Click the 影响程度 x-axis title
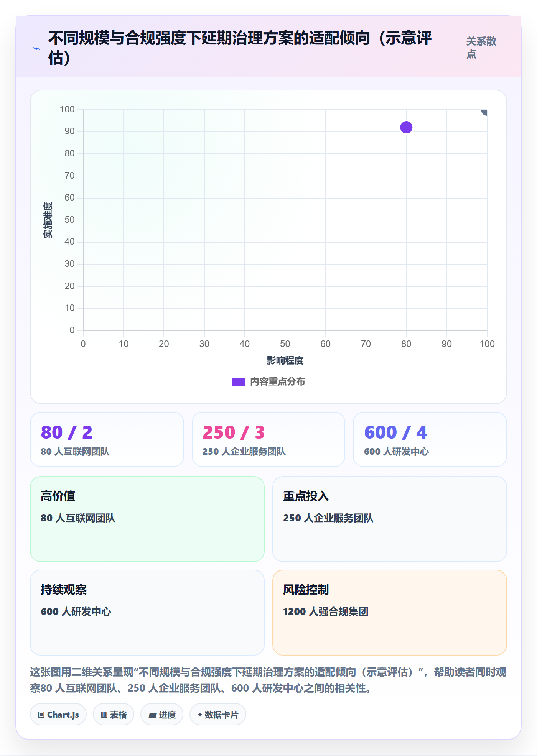Image resolution: width=537 pixels, height=756 pixels. click(x=285, y=360)
